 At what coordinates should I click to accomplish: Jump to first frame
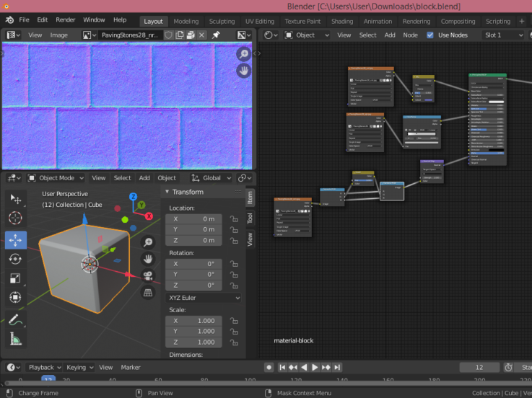[x=282, y=368]
